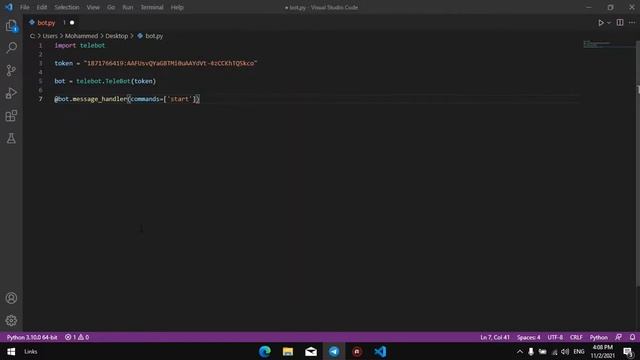Open the Extensions view

point(11,116)
